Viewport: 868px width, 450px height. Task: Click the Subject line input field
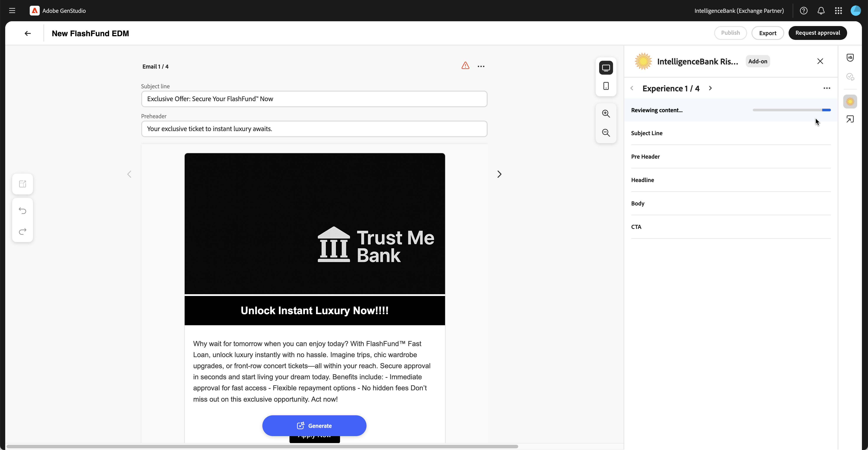[314, 99]
